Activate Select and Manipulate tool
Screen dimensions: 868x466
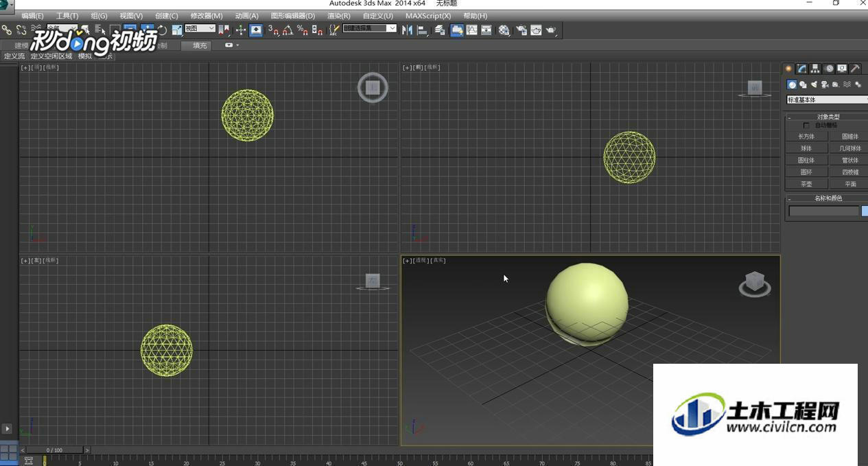pos(241,30)
